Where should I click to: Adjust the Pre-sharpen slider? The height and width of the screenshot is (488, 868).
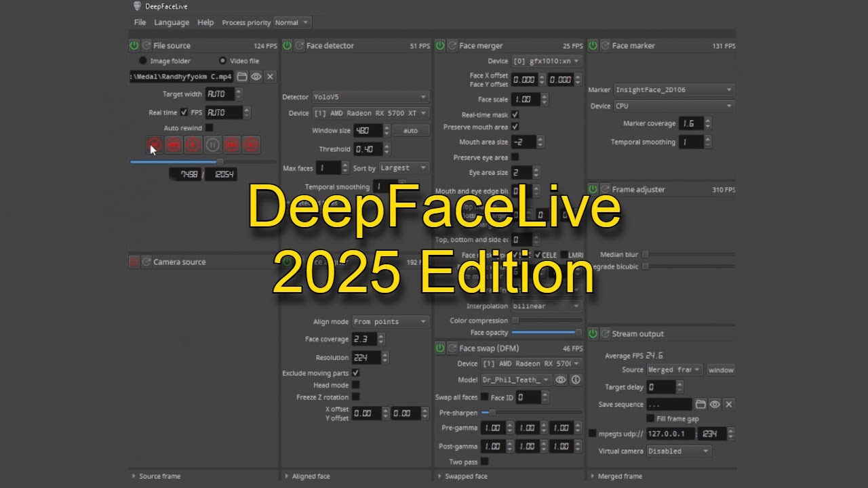click(x=532, y=412)
